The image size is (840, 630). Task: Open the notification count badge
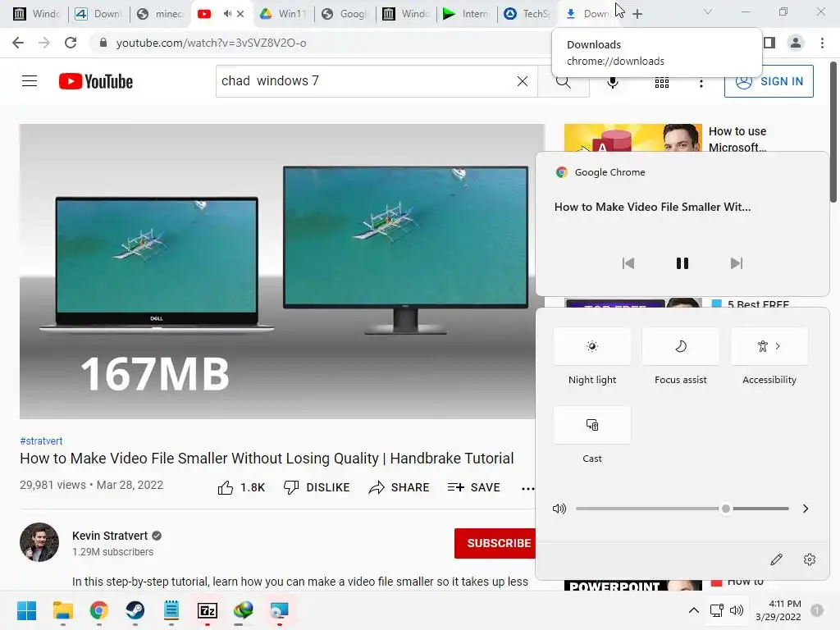pyautogui.click(x=817, y=610)
